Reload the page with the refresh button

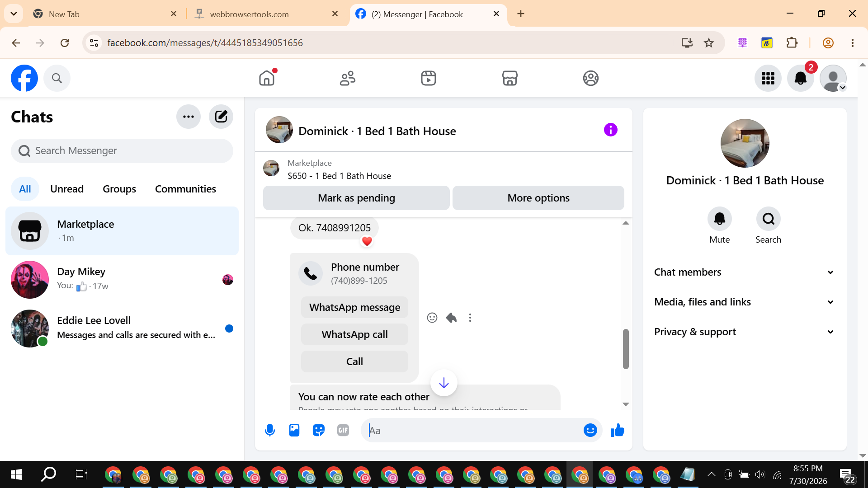[65, 43]
